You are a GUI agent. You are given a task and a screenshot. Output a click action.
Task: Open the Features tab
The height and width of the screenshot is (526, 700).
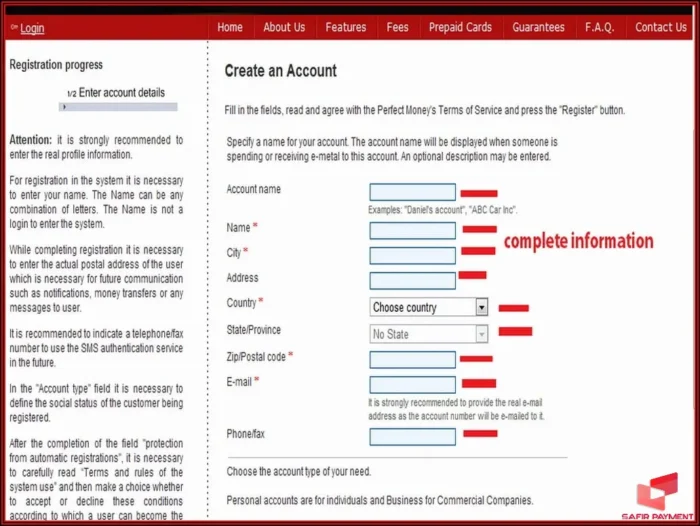click(346, 27)
